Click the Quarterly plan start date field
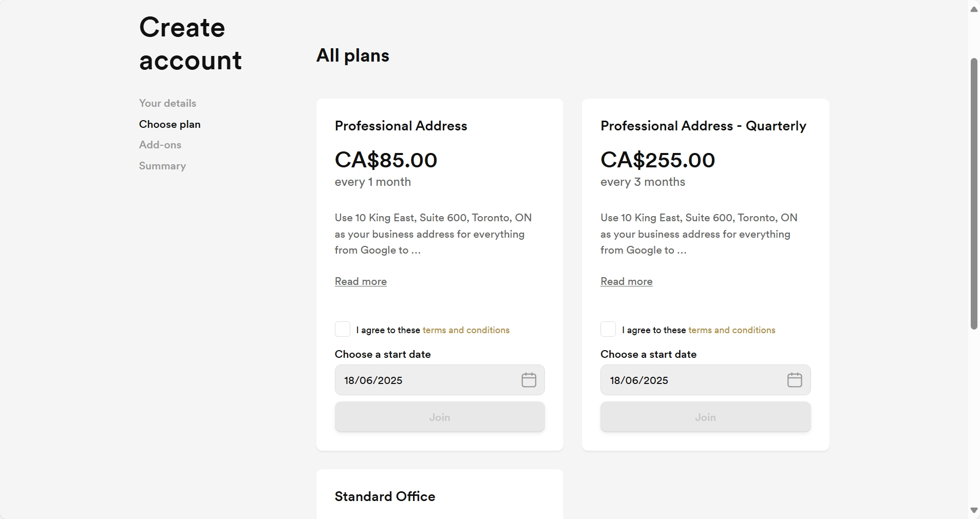 click(x=705, y=380)
